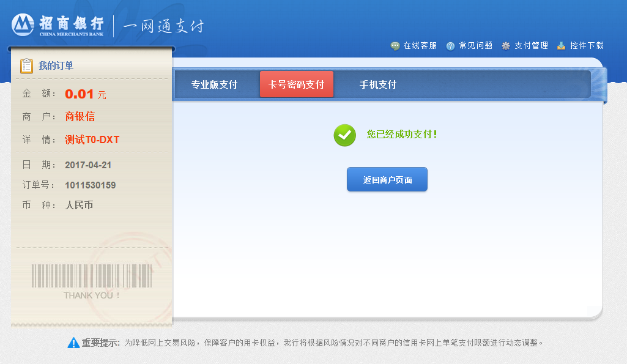
Task: Open the 常见问题 FAQ link
Action: 475,46
